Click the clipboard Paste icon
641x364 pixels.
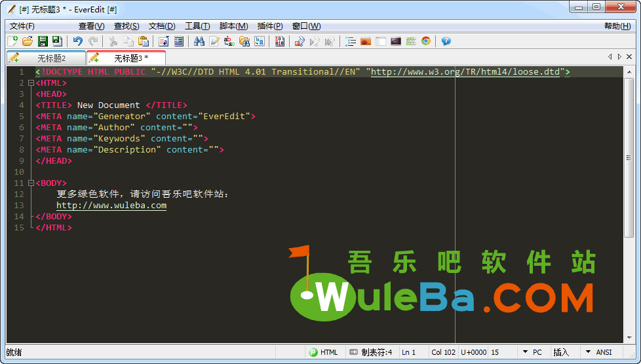coord(144,41)
